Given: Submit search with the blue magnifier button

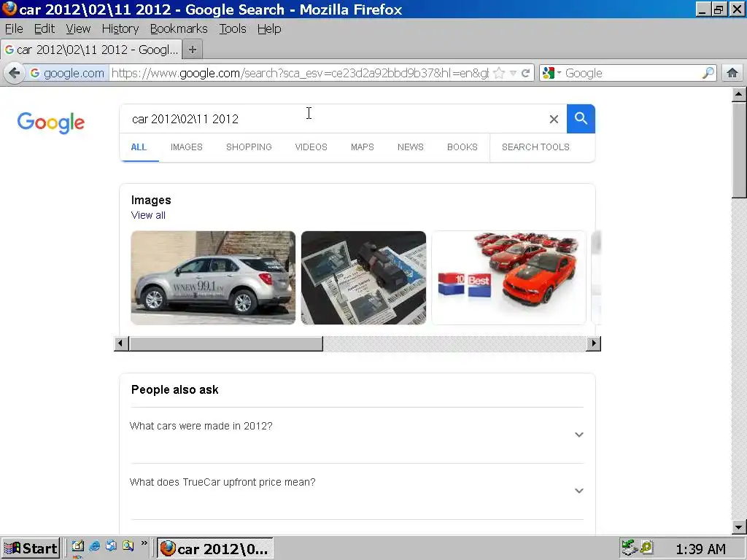Looking at the screenshot, I should pyautogui.click(x=581, y=119).
